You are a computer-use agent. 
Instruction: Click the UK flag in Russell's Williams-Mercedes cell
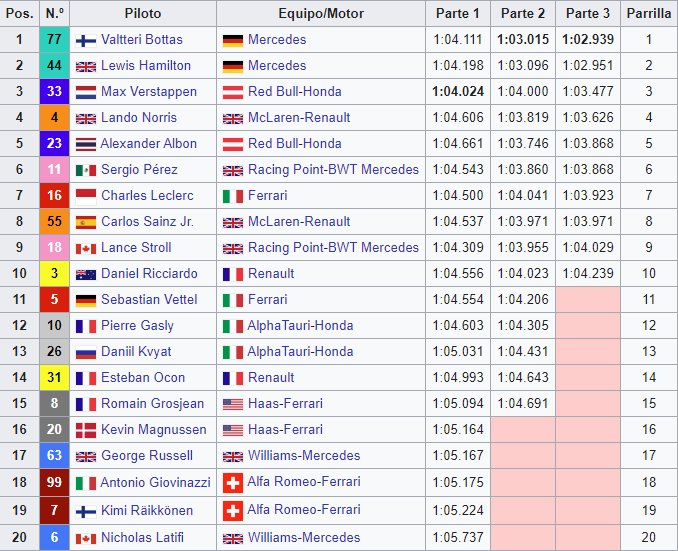coord(233,456)
